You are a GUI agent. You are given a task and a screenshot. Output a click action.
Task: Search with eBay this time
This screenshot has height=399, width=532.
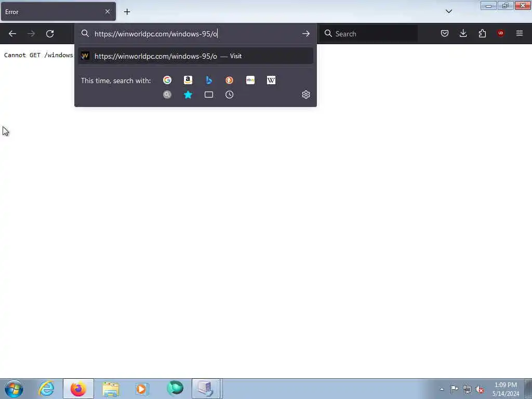coord(250,80)
